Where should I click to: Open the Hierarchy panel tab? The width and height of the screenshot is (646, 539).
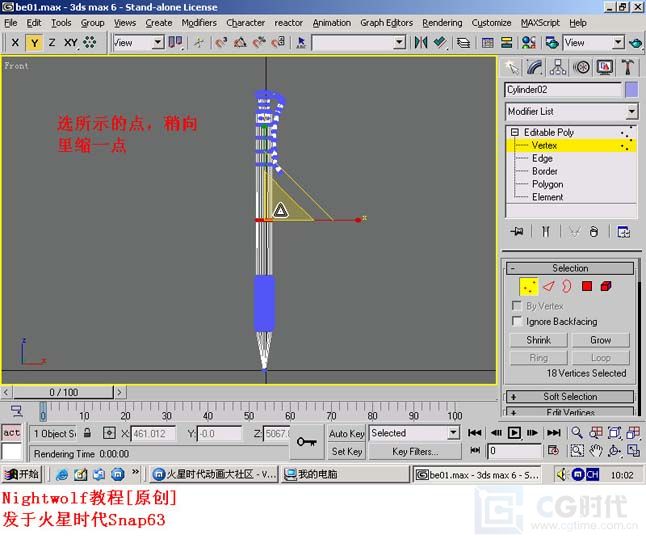558,68
